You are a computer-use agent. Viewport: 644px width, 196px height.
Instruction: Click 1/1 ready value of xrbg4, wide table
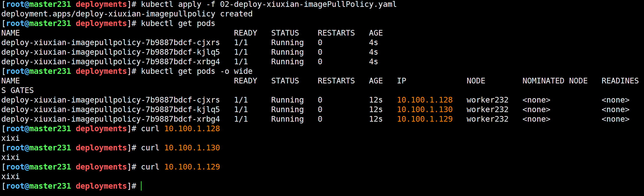(x=241, y=119)
